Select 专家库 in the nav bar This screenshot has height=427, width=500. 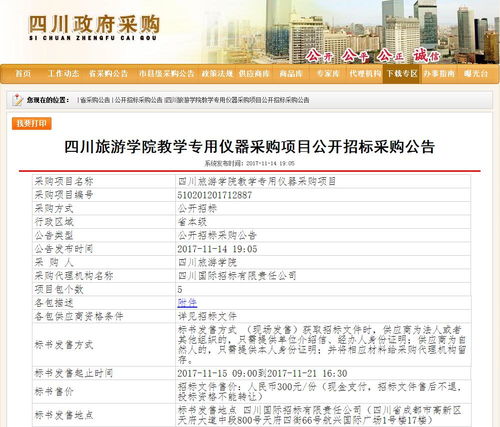point(328,74)
